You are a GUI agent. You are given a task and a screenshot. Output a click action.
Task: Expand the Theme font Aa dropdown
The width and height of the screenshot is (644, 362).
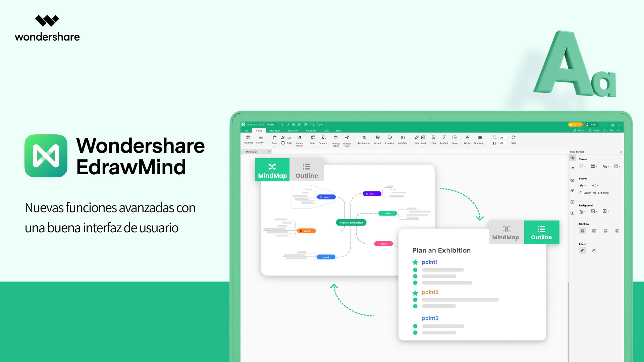[x=605, y=167]
